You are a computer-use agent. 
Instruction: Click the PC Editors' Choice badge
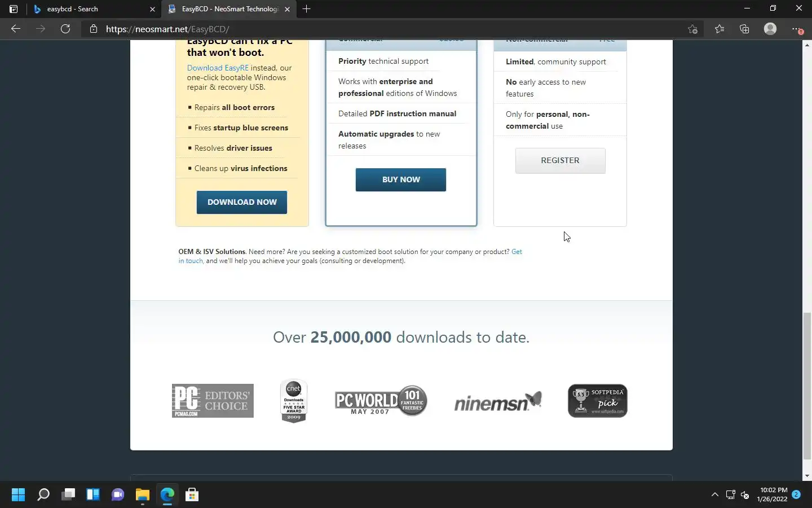pyautogui.click(x=213, y=401)
